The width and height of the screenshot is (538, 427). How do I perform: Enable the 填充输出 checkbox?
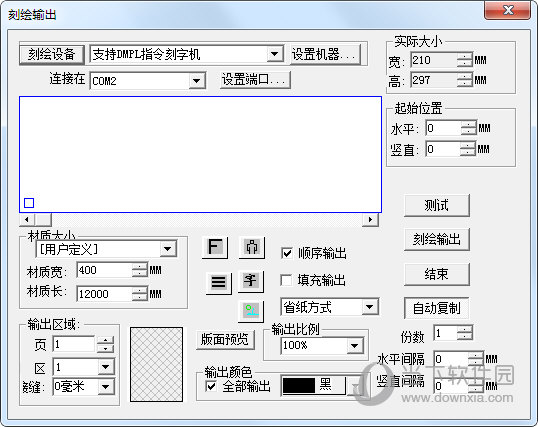pyautogui.click(x=286, y=280)
